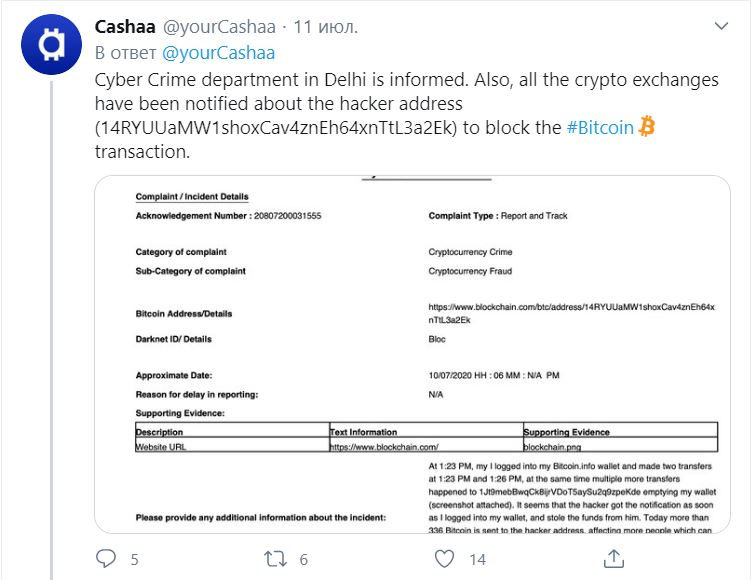
Task: Open tweet permalink via 11 июл. date
Action: pyautogui.click(x=325, y=27)
